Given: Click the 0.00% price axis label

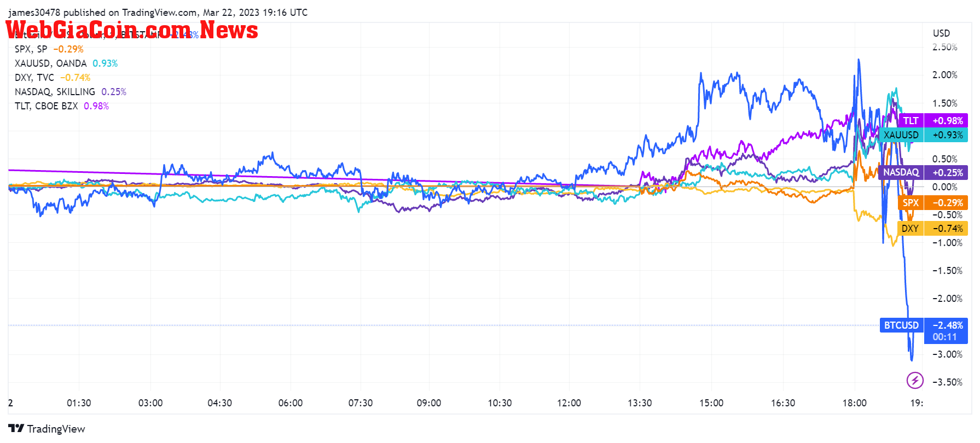Looking at the screenshot, I should [x=945, y=187].
